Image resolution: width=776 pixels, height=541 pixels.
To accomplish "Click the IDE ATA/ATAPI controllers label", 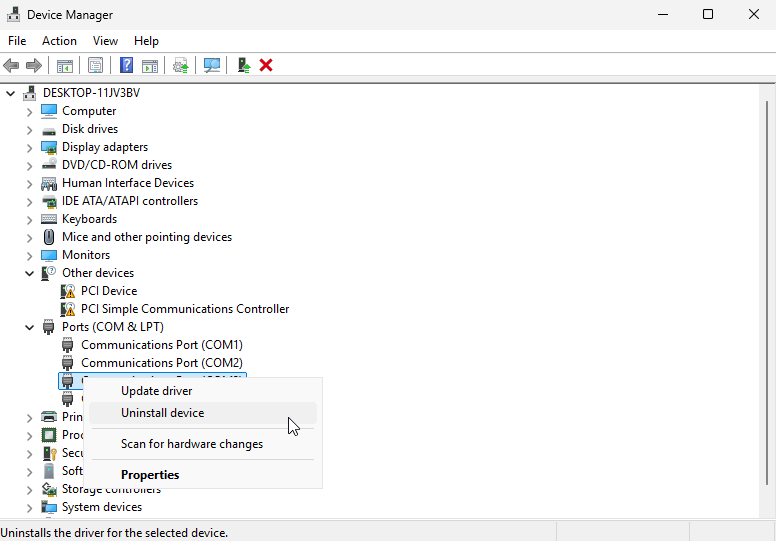I will [x=130, y=201].
